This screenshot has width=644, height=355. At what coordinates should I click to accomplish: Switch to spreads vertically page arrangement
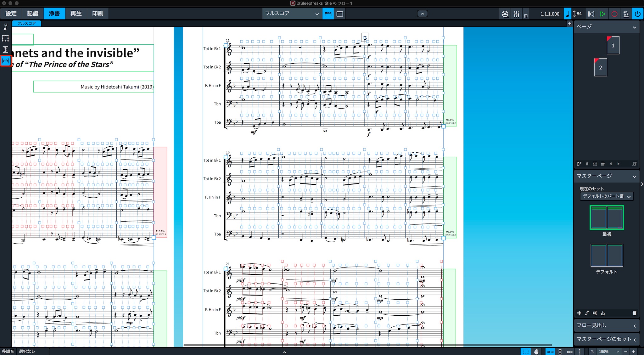pyautogui.click(x=560, y=352)
